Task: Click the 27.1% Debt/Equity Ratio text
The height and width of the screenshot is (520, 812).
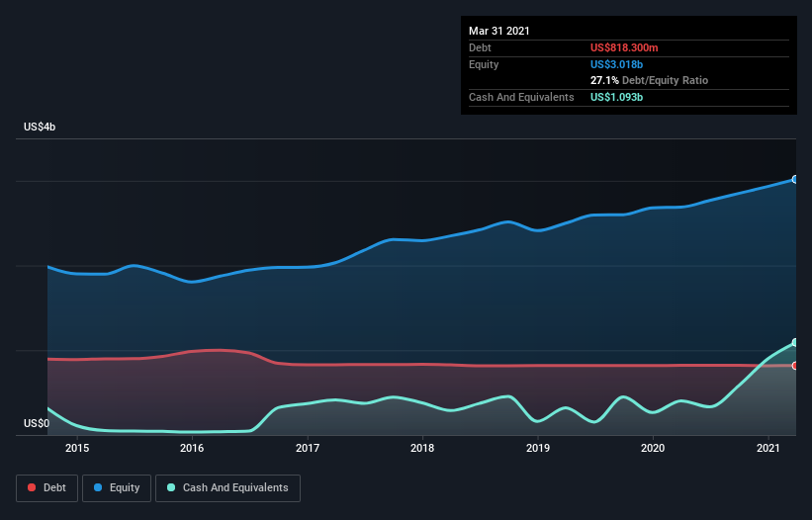Action: 650,80
